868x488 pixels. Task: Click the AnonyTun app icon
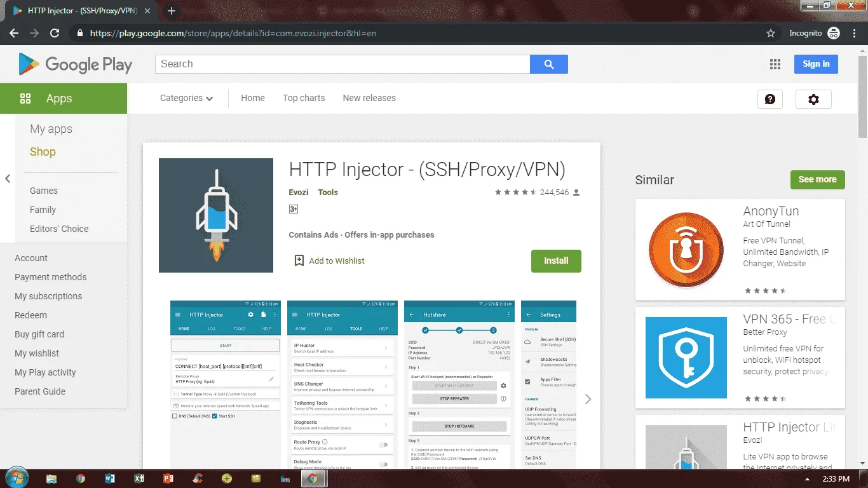click(x=686, y=249)
